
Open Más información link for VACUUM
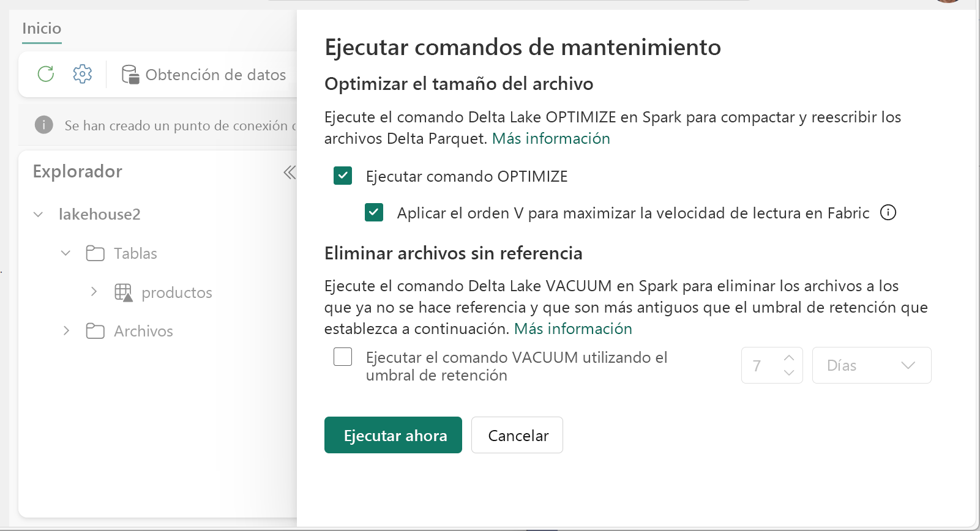click(573, 329)
